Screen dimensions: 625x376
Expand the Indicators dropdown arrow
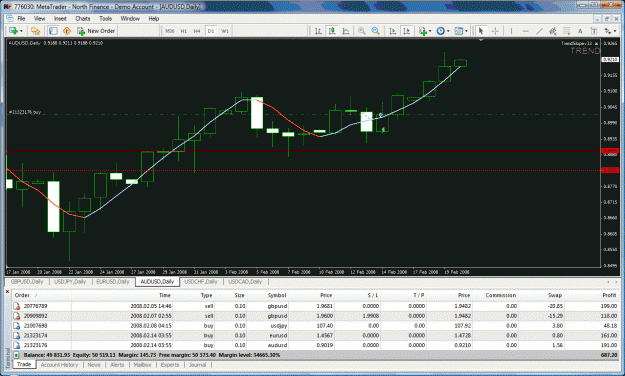(430, 31)
